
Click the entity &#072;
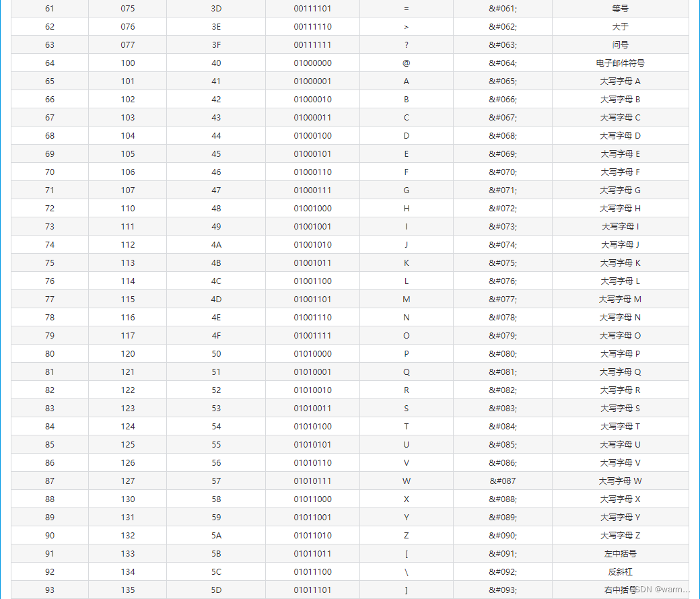pos(503,209)
